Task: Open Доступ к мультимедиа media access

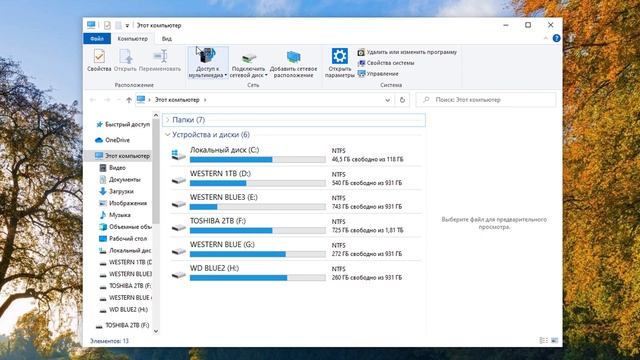Action: pyautogui.click(x=208, y=62)
